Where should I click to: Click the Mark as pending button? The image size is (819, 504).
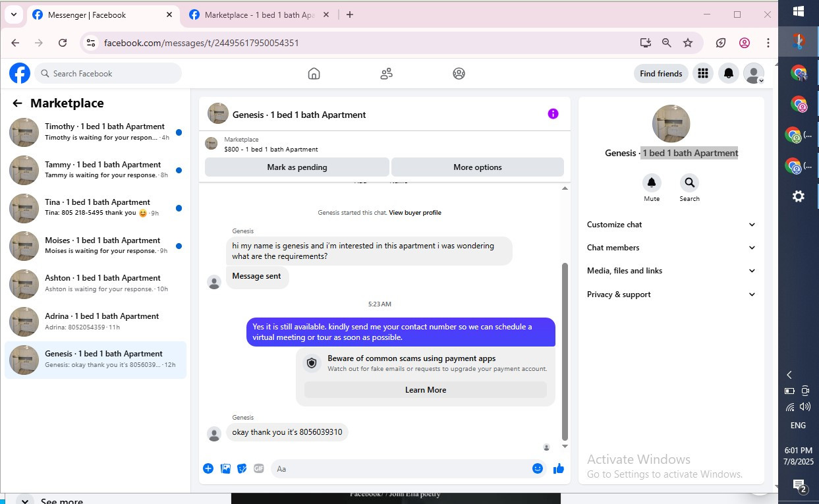coord(297,167)
